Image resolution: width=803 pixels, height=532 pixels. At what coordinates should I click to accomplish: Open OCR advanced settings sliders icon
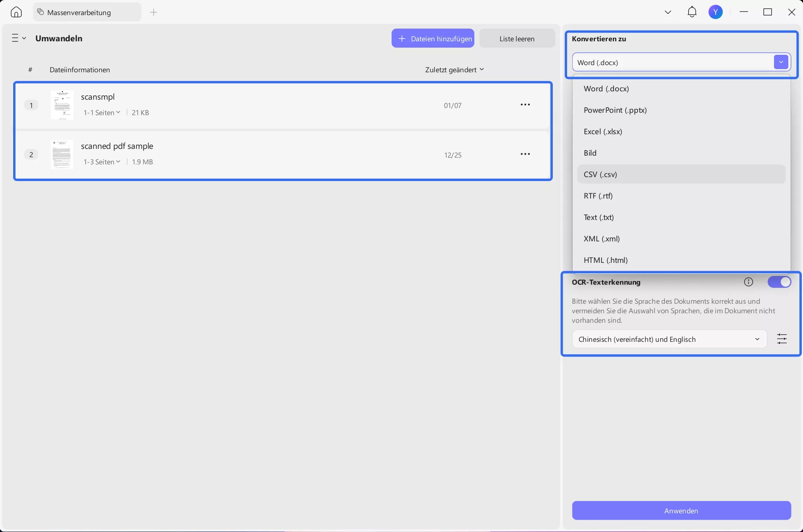782,339
